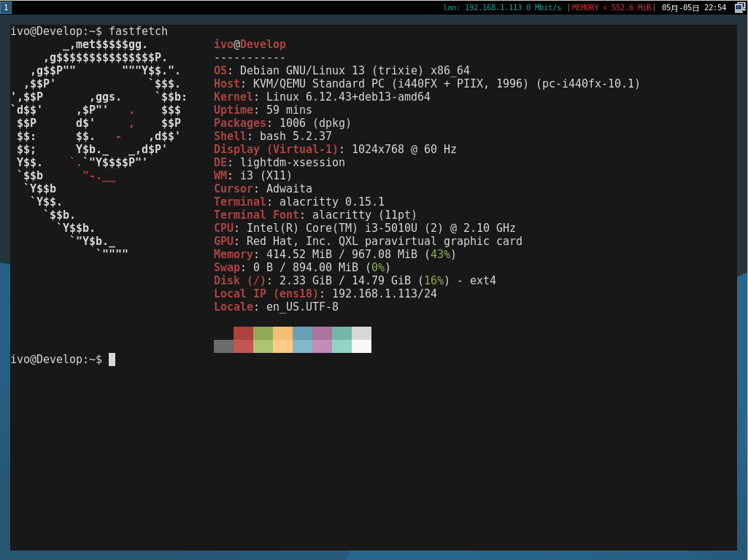Pick the pale peach swatch in bottom row

282,346
